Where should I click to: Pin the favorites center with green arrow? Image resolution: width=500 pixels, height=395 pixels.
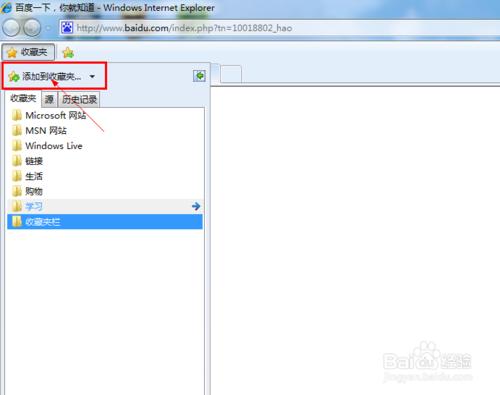point(199,76)
